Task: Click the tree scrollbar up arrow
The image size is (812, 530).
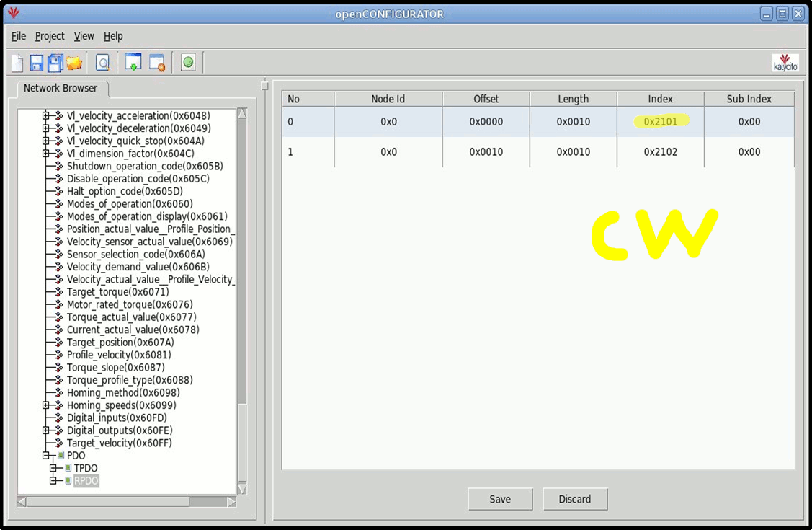Action: tap(242, 114)
